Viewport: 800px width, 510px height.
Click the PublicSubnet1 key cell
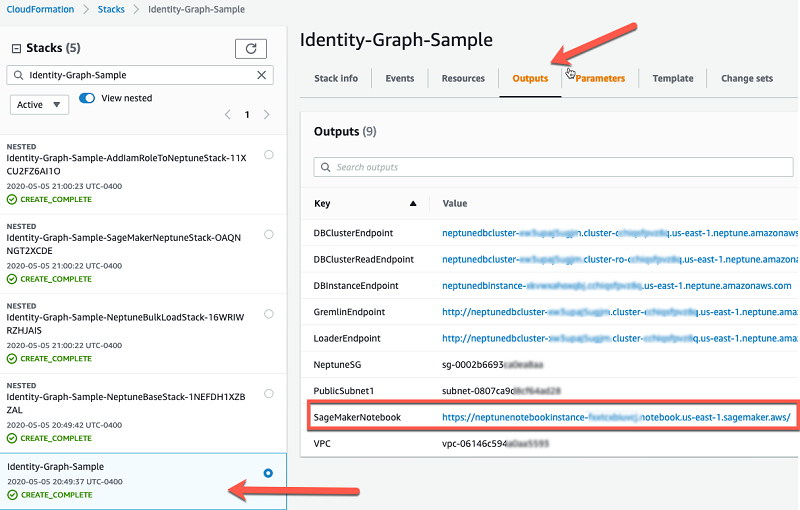coord(343,391)
